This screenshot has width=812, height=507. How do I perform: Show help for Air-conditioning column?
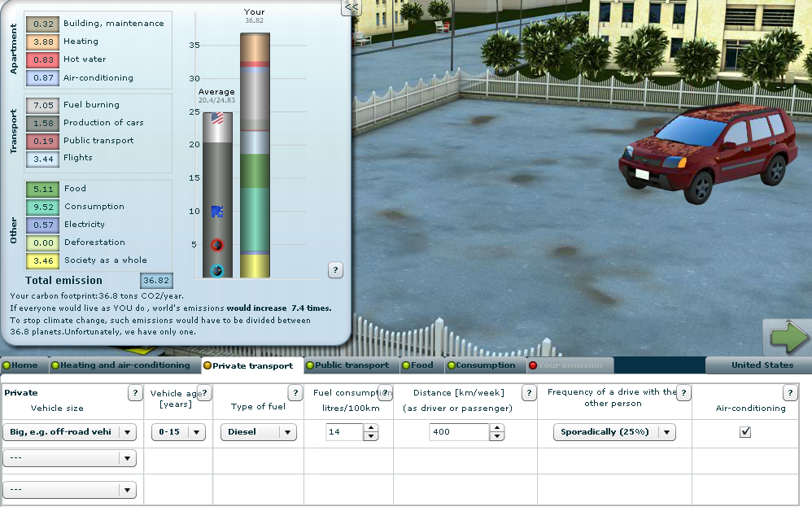790,393
